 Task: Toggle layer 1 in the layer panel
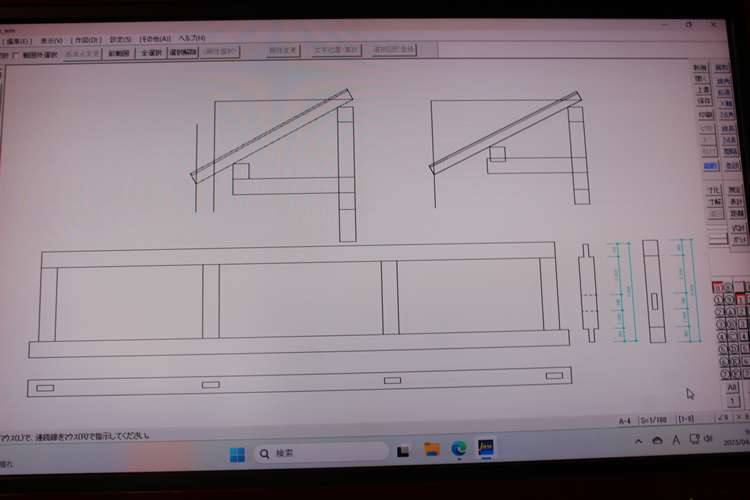pos(718,300)
